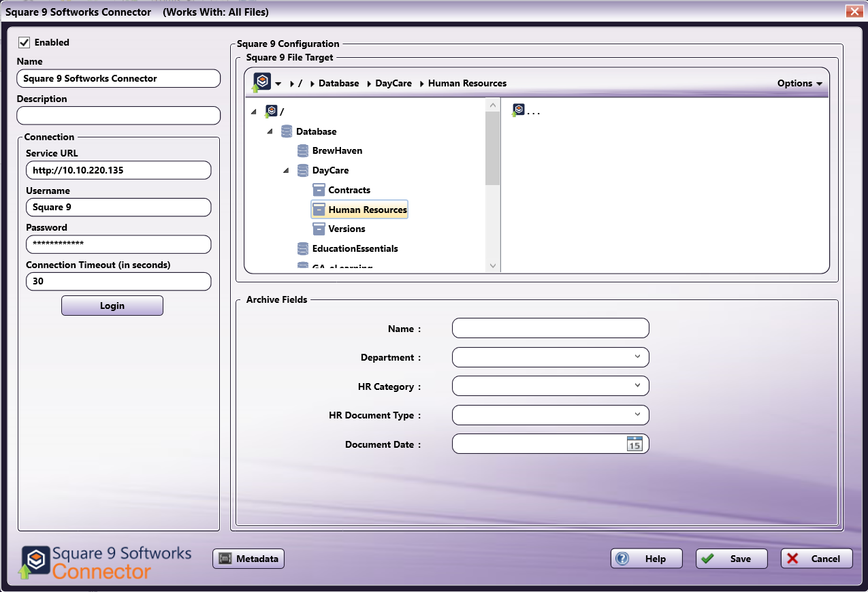Click the tree scrollbar thumb

(493, 148)
